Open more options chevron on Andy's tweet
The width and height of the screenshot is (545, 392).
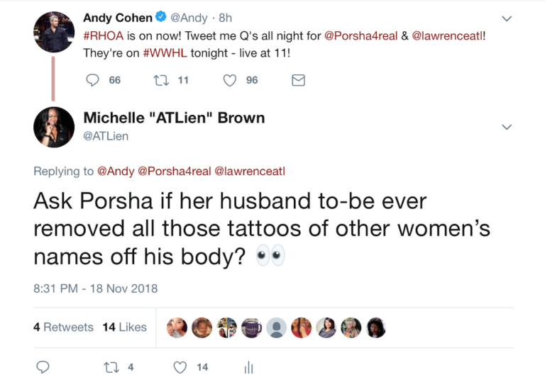click(507, 18)
